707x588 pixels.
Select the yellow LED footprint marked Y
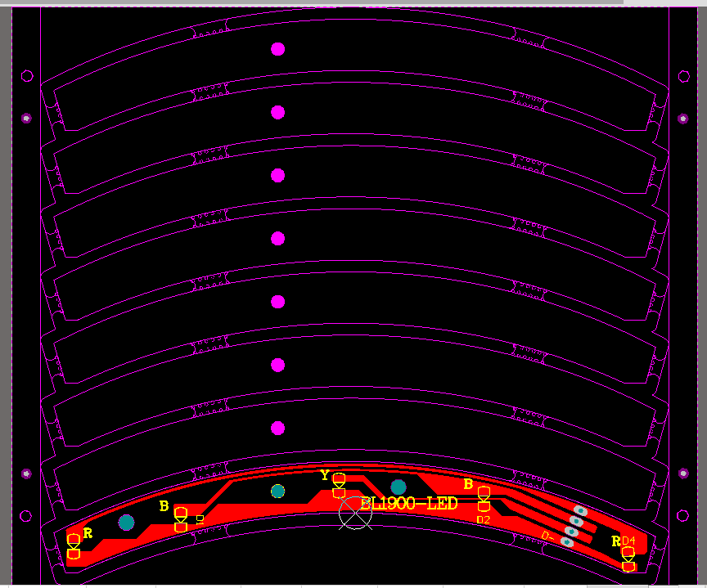pos(339,485)
